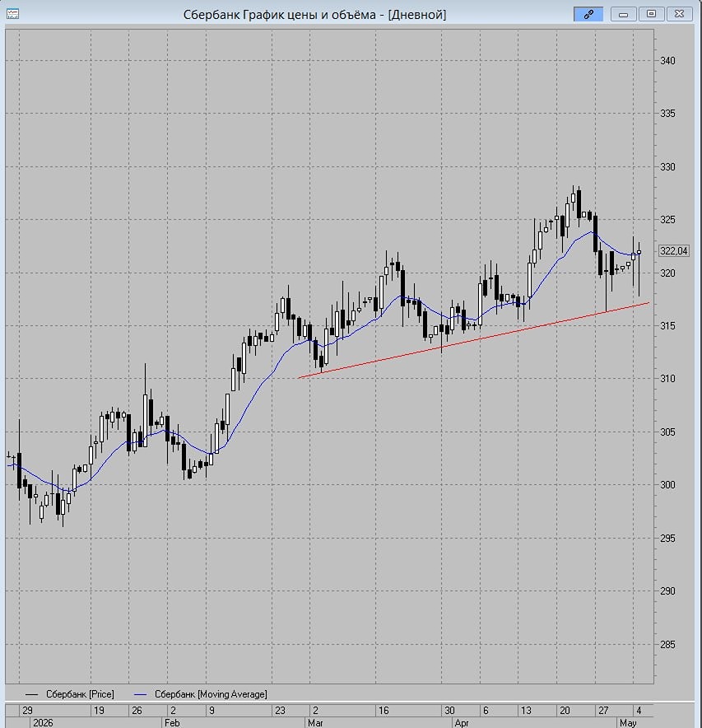Viewport: 702px width, 728px height.
Task: Click the date label 23 on time axis
Action: [x=280, y=711]
